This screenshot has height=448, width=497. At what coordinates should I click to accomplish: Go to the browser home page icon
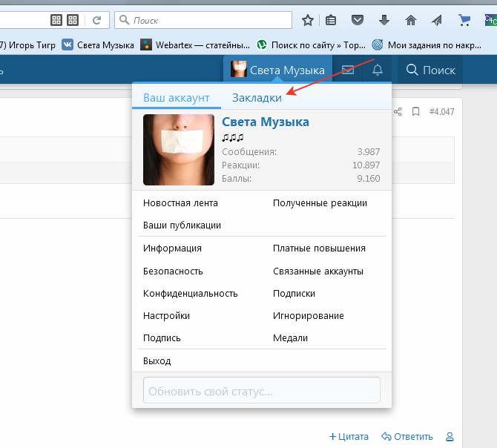(410, 20)
